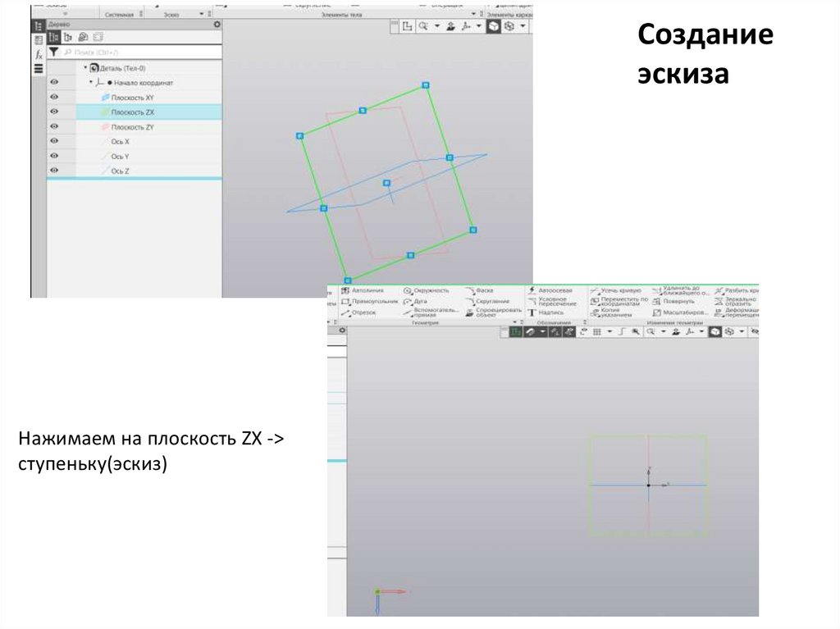840x629 pixels.
Task: Toggle visibility of Плоскость ZX
Action: pos(54,112)
